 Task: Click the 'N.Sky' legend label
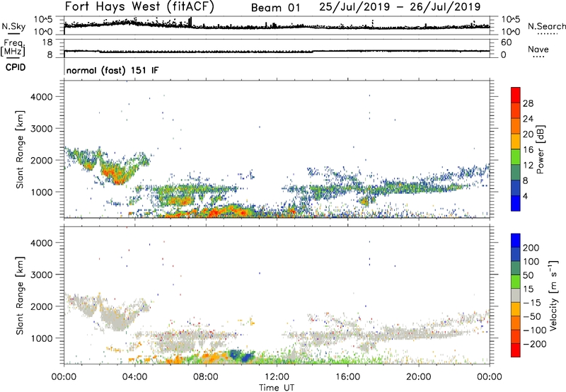pyautogui.click(x=13, y=26)
